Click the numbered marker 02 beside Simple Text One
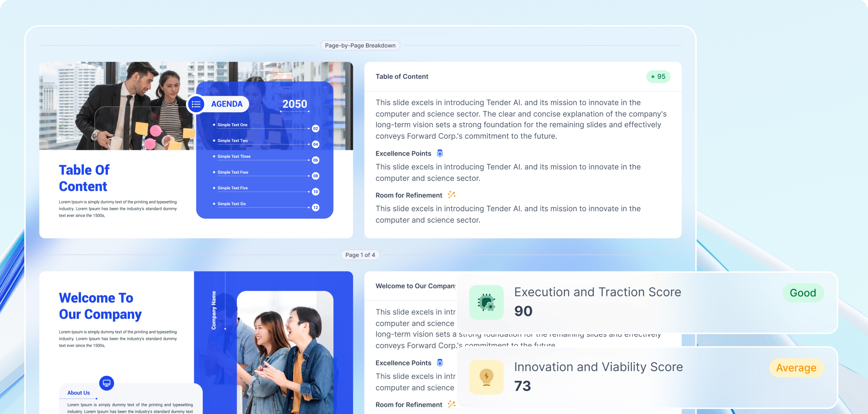 [315, 129]
